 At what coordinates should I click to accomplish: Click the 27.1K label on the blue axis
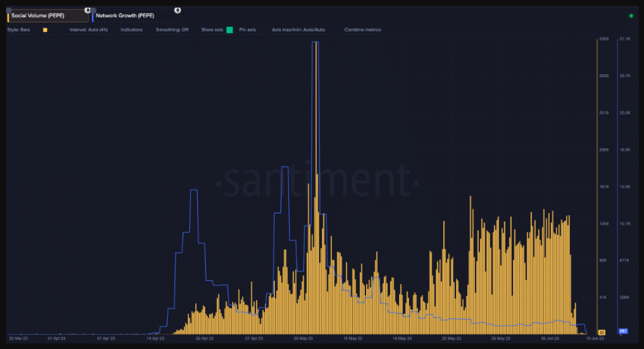click(x=625, y=39)
